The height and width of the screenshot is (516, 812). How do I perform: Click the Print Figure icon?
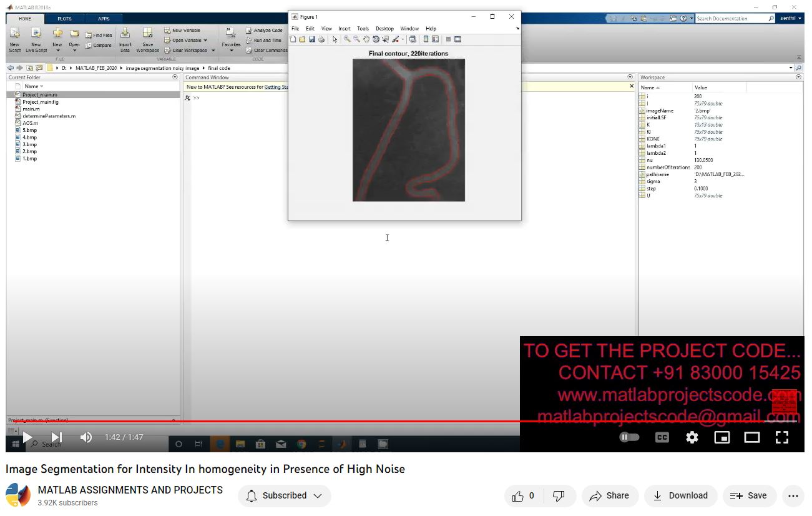click(x=321, y=39)
